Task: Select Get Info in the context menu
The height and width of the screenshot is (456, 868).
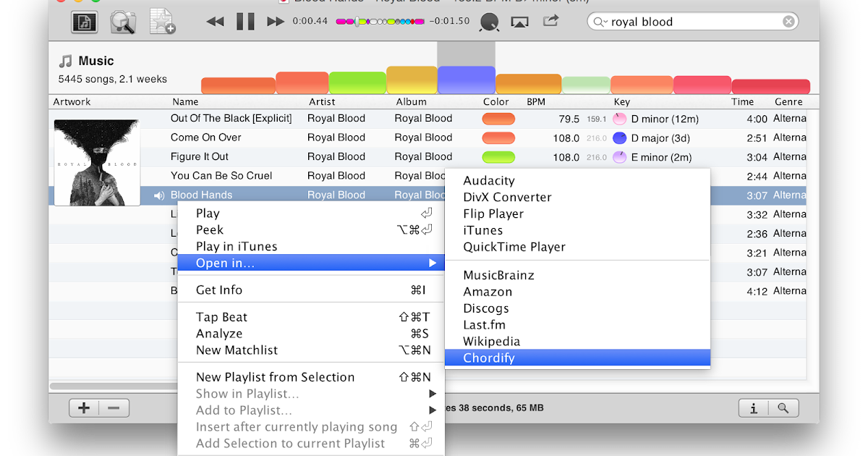Action: pos(219,290)
